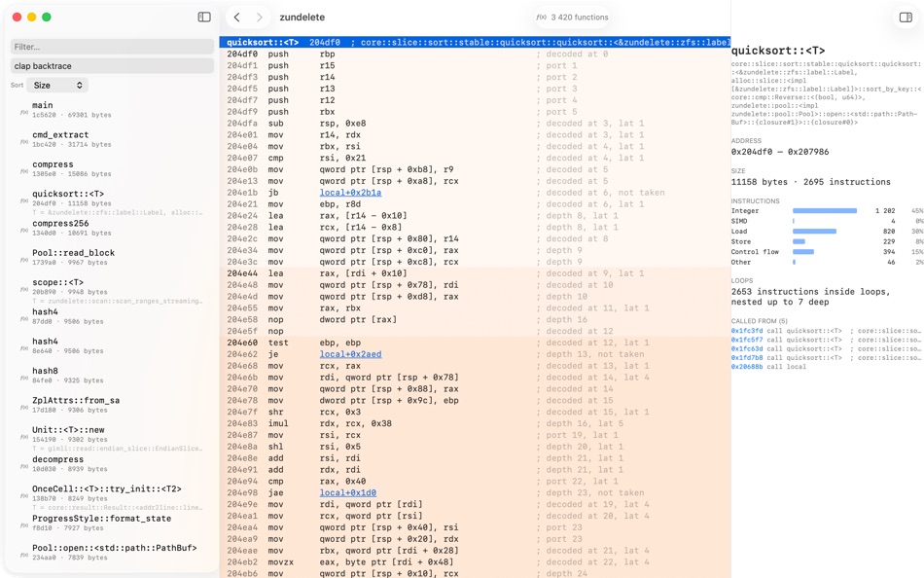Click the cmp rsi, 0x21 instruction
The height and width of the screenshot is (578, 924).
(x=475, y=158)
